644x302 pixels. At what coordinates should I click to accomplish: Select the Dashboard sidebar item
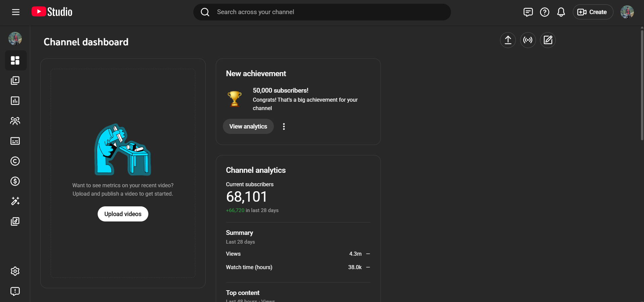[15, 60]
